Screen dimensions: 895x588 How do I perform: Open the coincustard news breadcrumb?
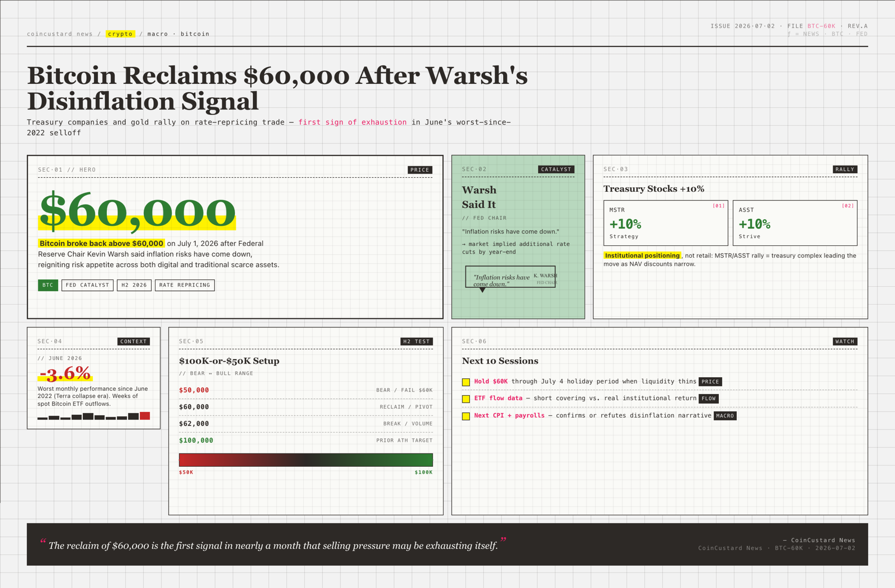pyautogui.click(x=60, y=34)
